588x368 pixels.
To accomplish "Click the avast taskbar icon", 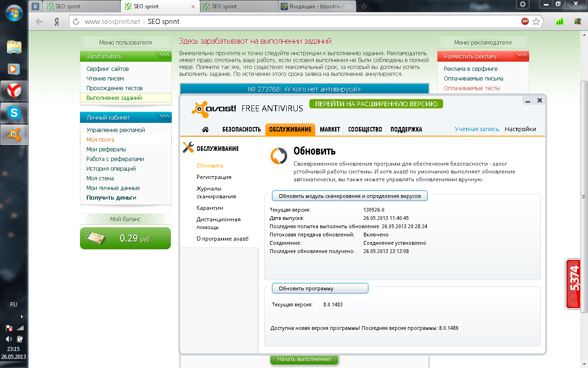I will [x=14, y=134].
